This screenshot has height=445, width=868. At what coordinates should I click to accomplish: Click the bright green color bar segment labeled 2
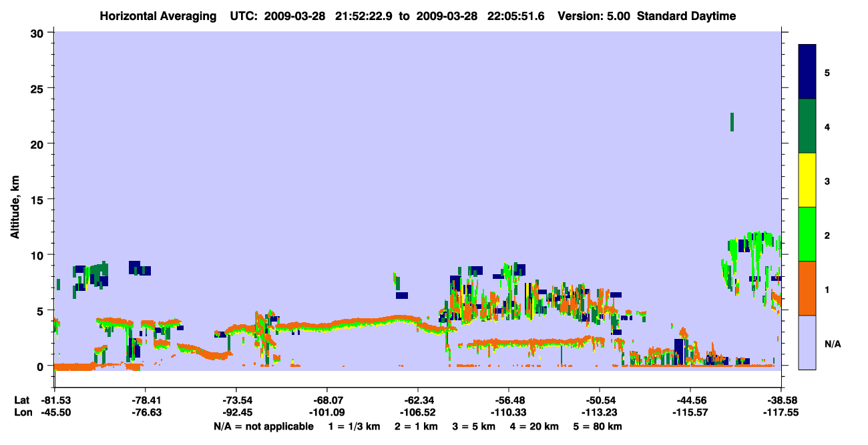[x=807, y=234]
